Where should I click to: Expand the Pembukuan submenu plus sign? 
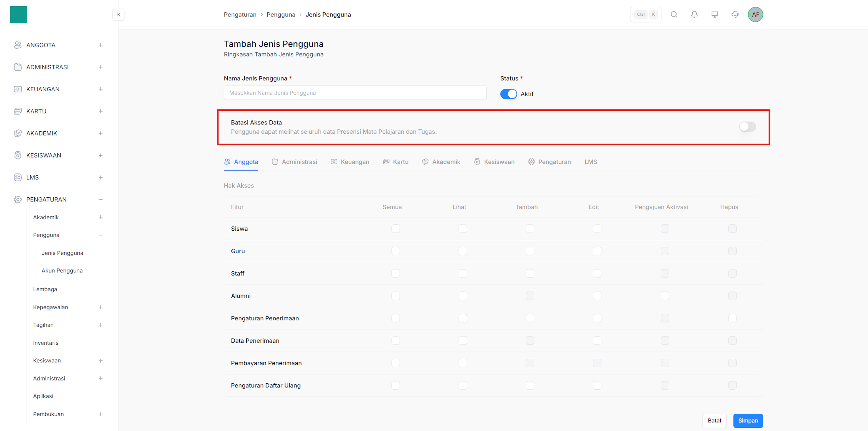coord(100,414)
